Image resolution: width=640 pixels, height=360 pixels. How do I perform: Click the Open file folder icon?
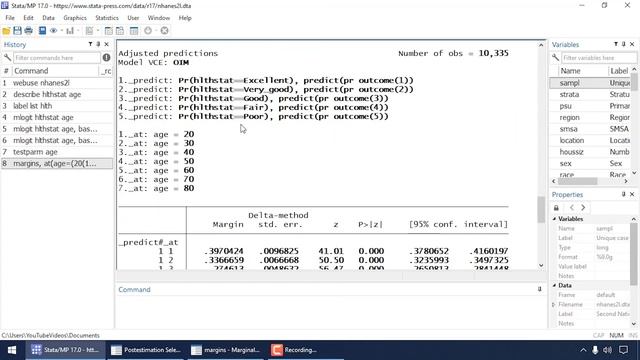point(6,31)
